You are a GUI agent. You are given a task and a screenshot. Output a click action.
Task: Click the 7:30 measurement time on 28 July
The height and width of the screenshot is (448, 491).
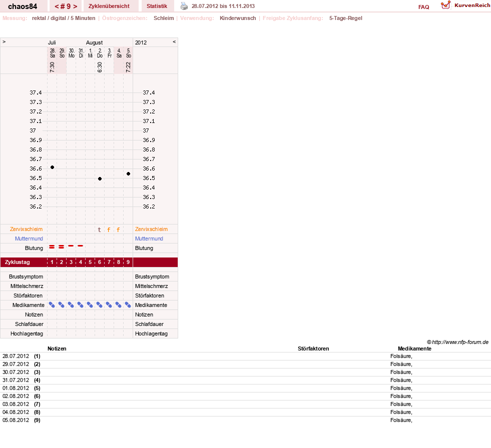(x=52, y=67)
